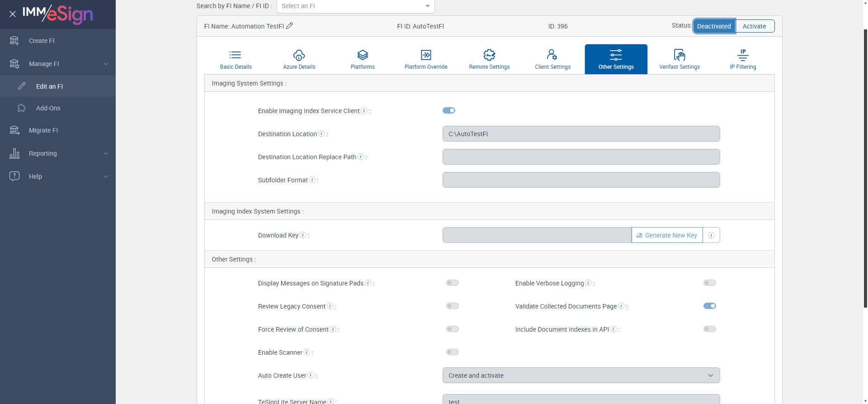Open the Select an FI dropdown
The width and height of the screenshot is (868, 404).
coord(355,6)
